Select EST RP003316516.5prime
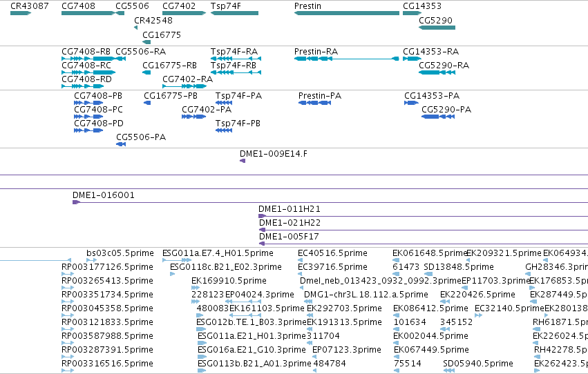Viewport: 588px width, 374px height. pos(68,371)
